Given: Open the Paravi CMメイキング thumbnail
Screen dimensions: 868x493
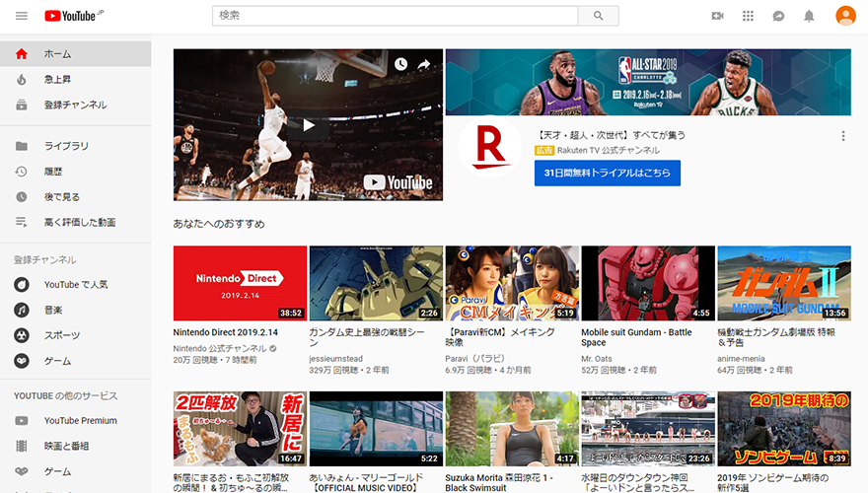Looking at the screenshot, I should coord(512,283).
